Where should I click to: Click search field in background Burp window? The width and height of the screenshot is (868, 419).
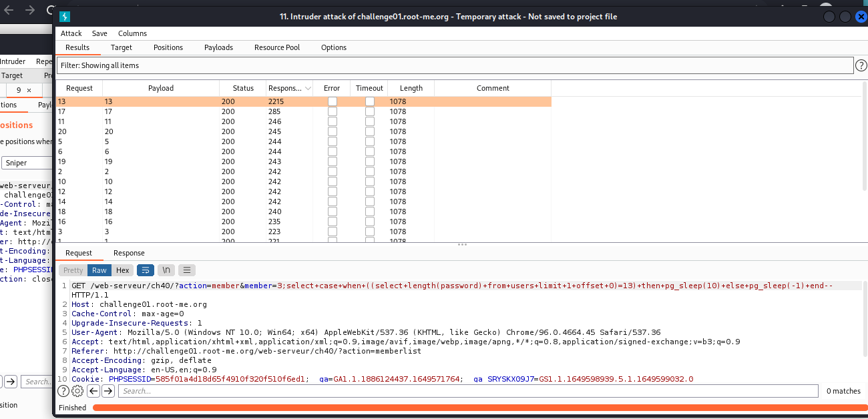[x=37, y=382]
